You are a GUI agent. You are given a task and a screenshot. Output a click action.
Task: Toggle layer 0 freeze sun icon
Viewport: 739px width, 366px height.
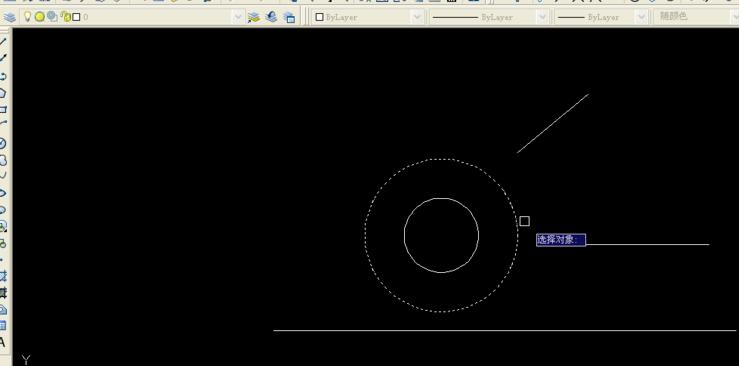click(40, 17)
